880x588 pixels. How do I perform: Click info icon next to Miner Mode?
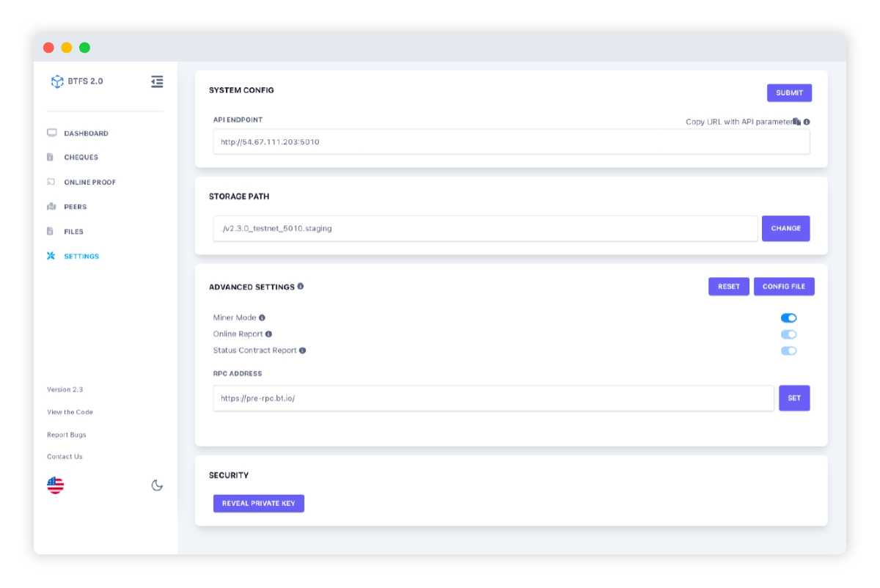[x=262, y=317]
